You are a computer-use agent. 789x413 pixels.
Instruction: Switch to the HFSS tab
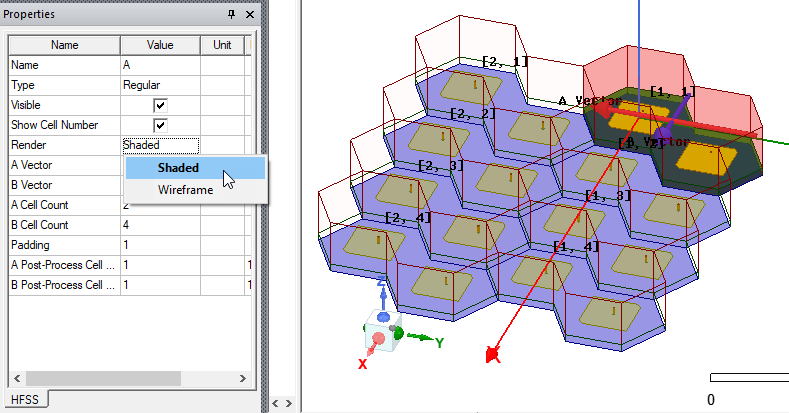click(x=25, y=399)
